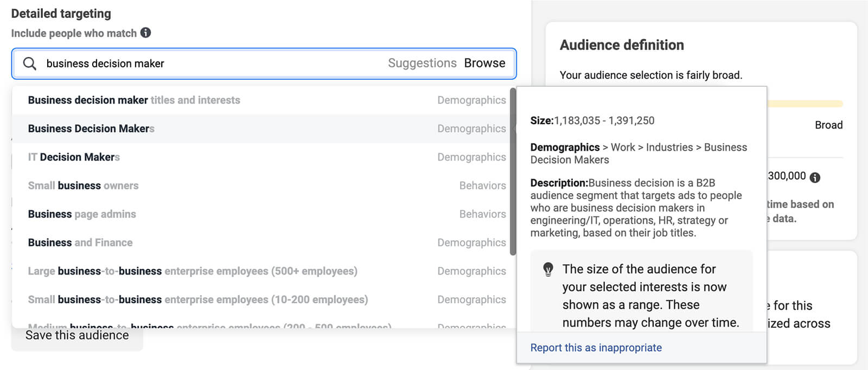The image size is (868, 370).
Task: Open Browse in the targeting search box
Action: pyautogui.click(x=484, y=63)
